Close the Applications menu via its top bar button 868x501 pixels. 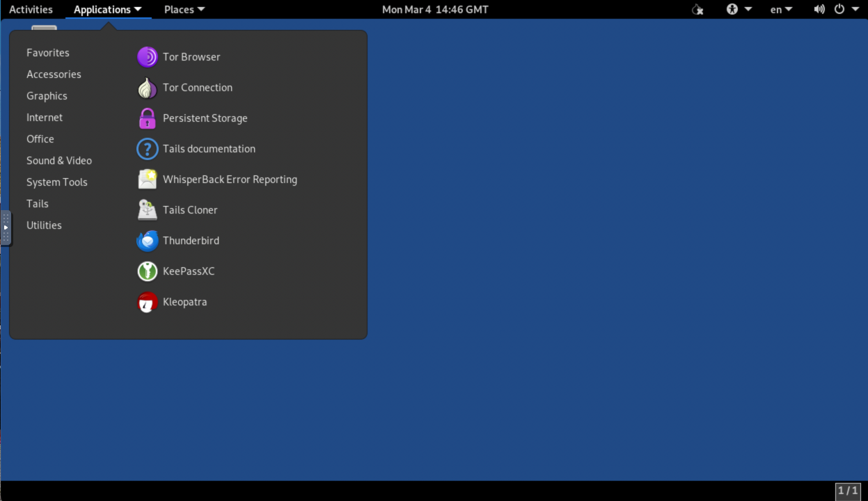click(108, 10)
